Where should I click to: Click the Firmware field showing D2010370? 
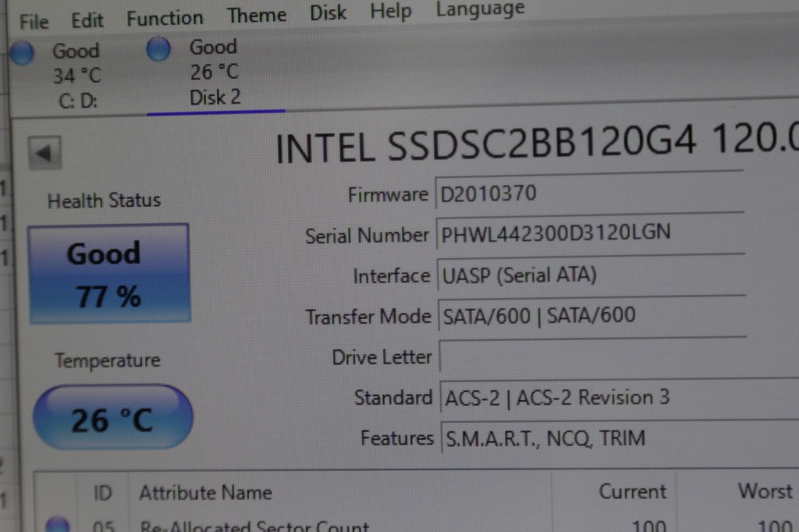point(589,193)
